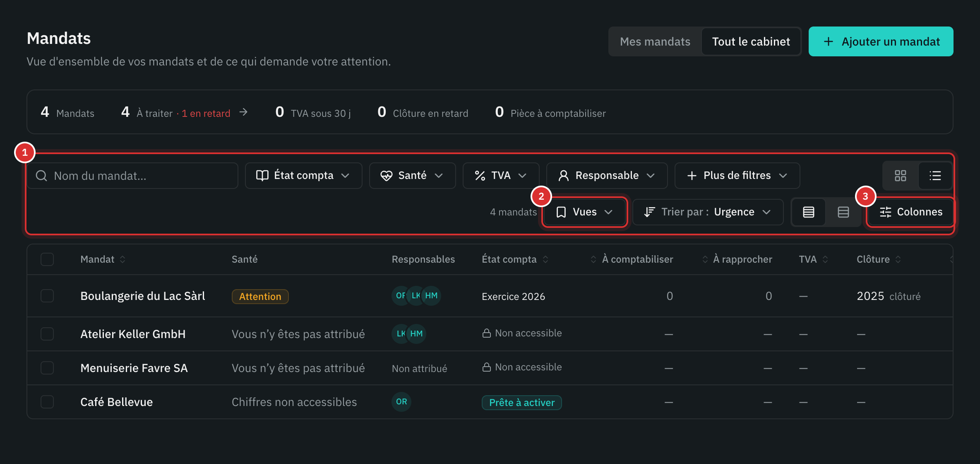Check the Menuiserie Favre SA row
This screenshot has height=464, width=980.
47,368
